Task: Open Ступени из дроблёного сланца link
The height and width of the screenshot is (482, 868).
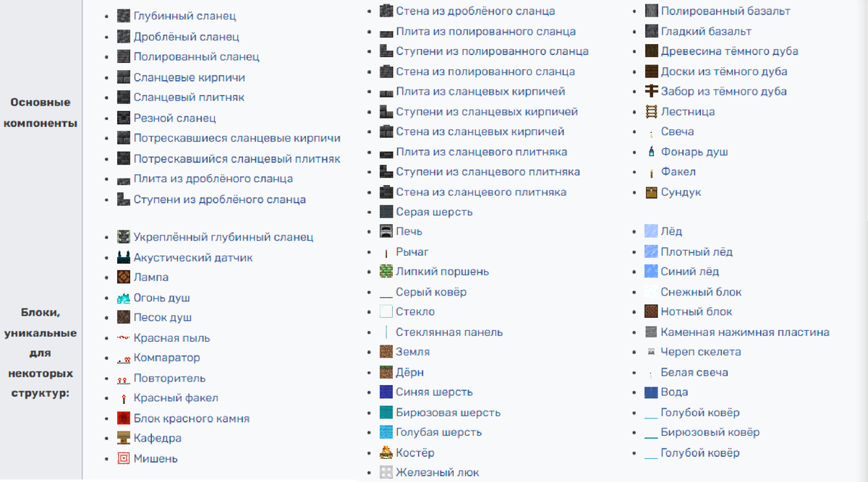Action: [x=220, y=199]
